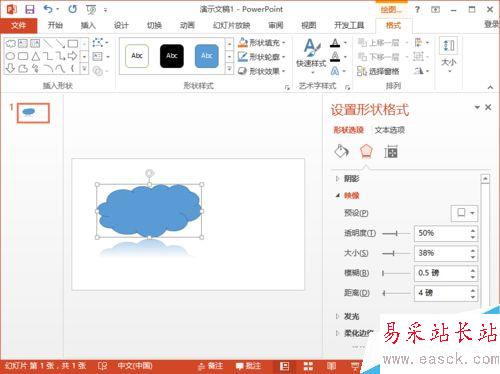Open Fill & Line paint bucket icon
The height and width of the screenshot is (374, 500).
(x=341, y=152)
